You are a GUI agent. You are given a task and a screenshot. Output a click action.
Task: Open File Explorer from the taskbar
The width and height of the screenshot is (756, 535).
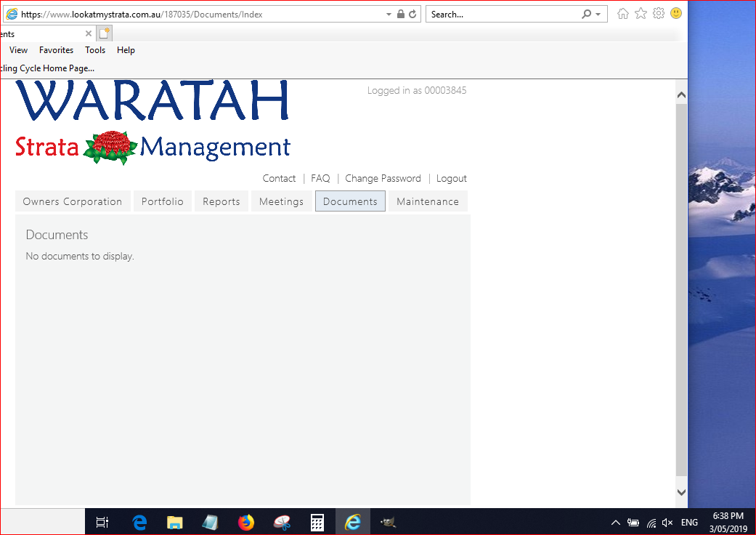coord(174,522)
